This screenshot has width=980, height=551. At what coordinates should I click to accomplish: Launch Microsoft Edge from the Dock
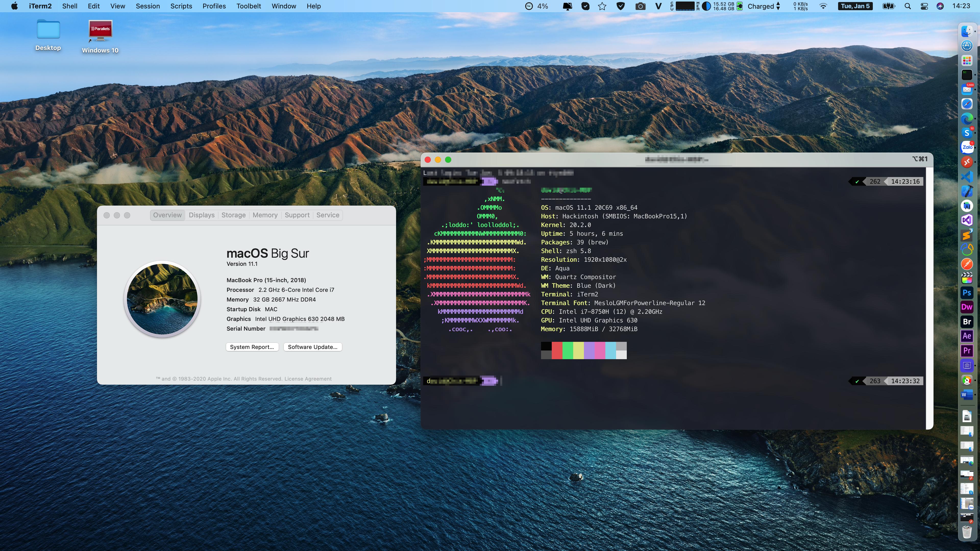[x=967, y=119]
